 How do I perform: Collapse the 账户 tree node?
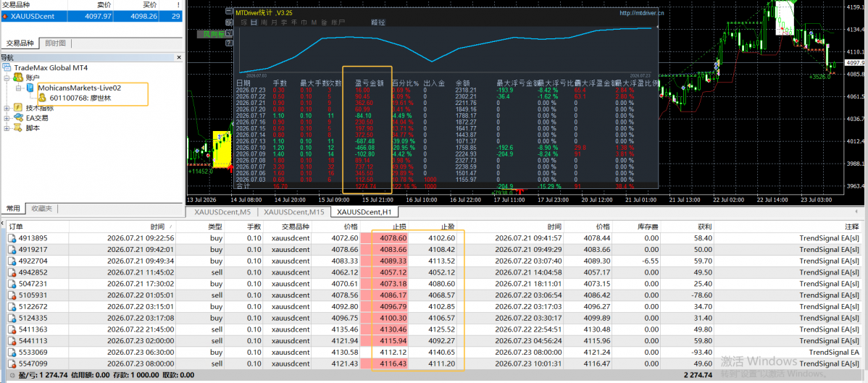[x=6, y=78]
